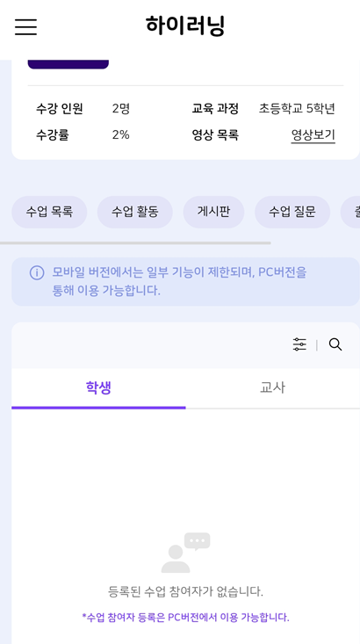The image size is (360, 644).
Task: Click the dark purple button at top
Action: [68, 64]
